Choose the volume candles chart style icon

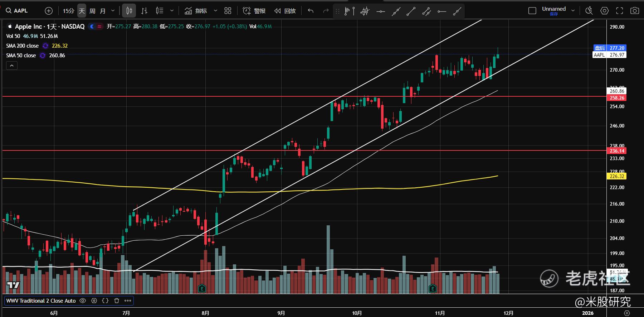160,11
